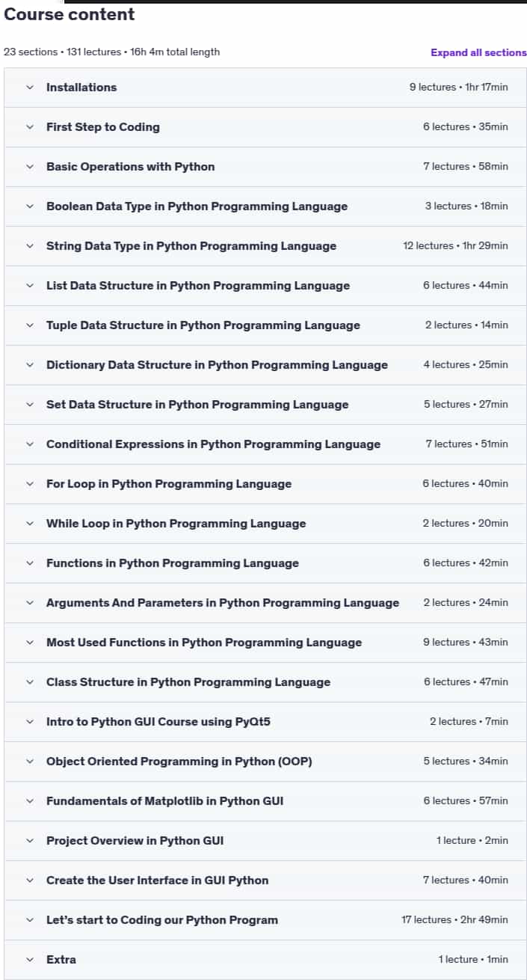Select Project Overview in Python GUI title

click(x=135, y=841)
